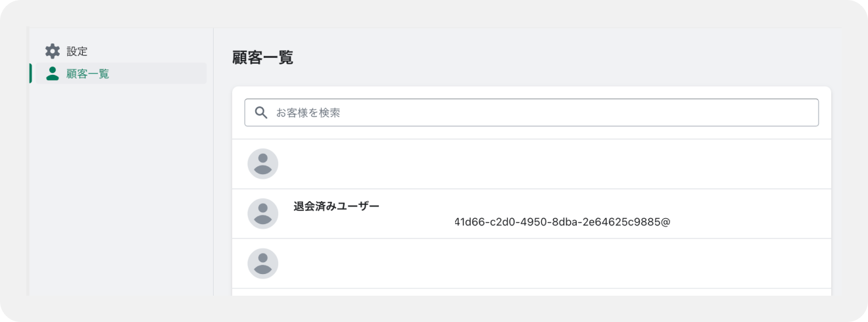The width and height of the screenshot is (868, 322).
Task: Click the green active indicator bar beside 顧客一覧
Action: pos(30,73)
